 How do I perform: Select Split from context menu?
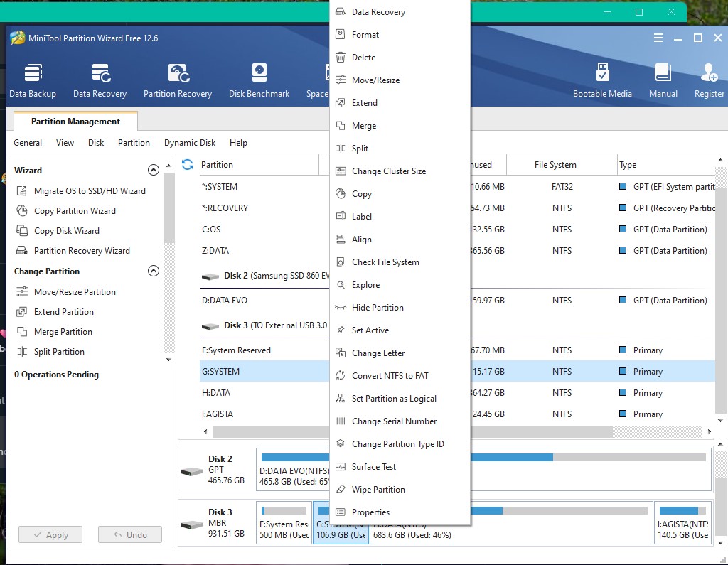tap(400, 148)
